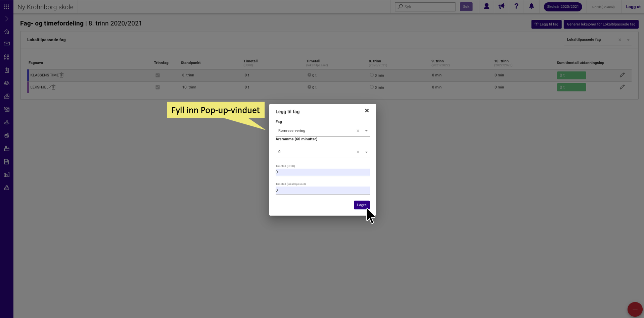Click the Legg til fag button in the page header
Screen dimensions: 644x318
(x=546, y=24)
